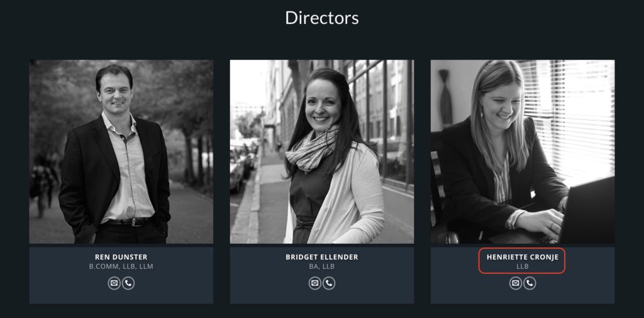The height and width of the screenshot is (318, 644).
Task: Open the BRIDGET ELLENDER name link
Action: tap(322, 257)
